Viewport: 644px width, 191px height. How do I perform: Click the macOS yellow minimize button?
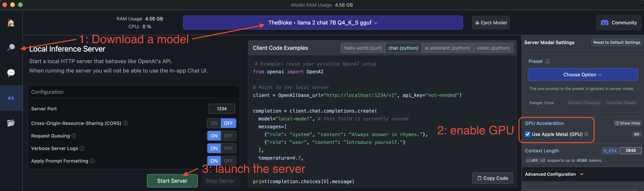coord(13,5)
